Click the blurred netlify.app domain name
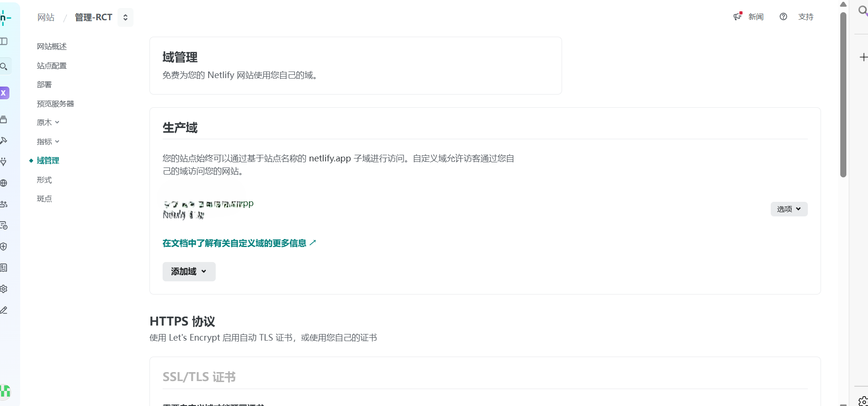 click(x=208, y=204)
